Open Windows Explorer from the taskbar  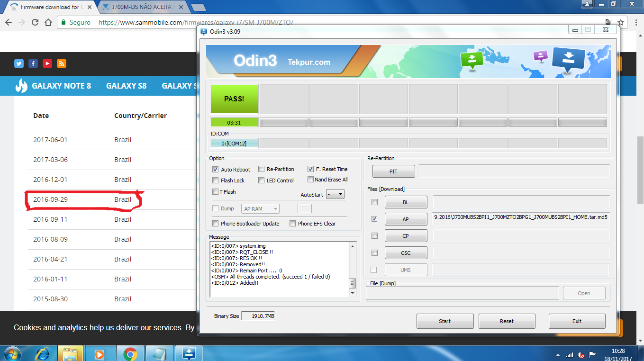point(70,353)
